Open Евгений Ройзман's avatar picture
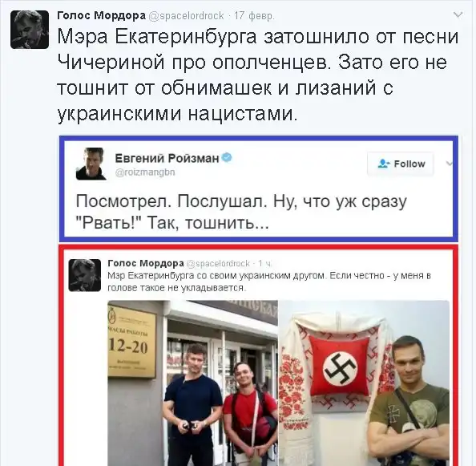The height and width of the screenshot is (466, 476). [91, 164]
